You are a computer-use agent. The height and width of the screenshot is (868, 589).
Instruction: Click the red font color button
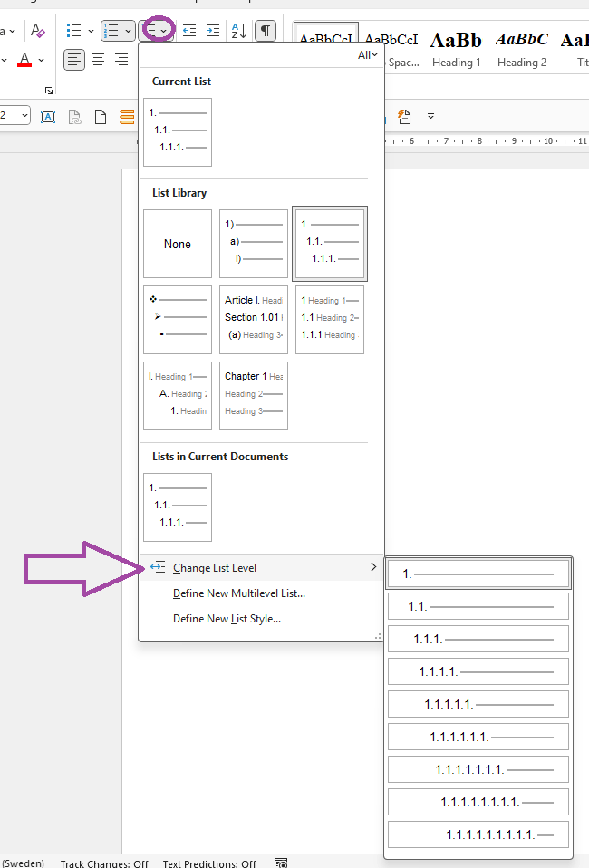(x=24, y=59)
